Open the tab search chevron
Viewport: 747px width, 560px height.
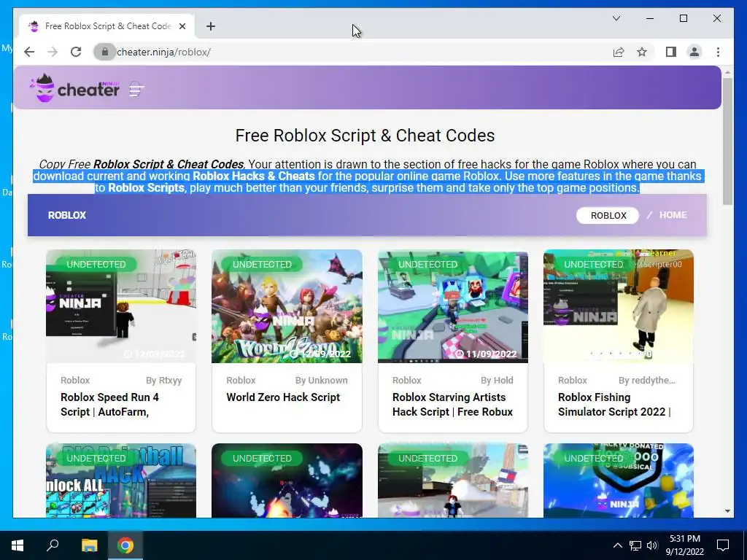click(x=616, y=18)
